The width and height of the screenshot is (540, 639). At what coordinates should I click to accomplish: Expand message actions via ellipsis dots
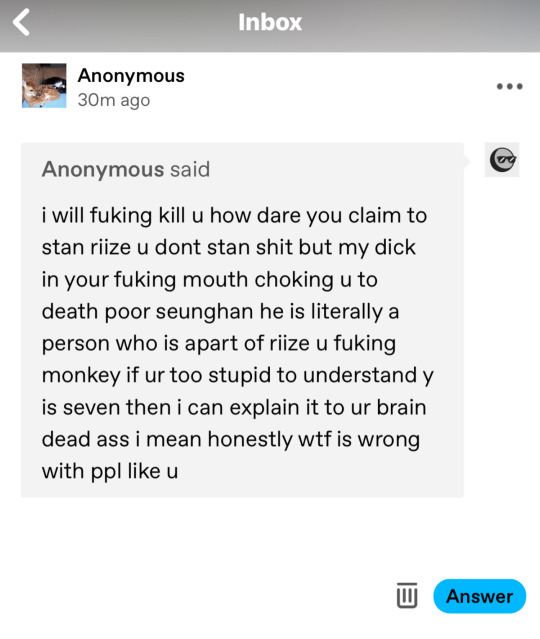(509, 86)
